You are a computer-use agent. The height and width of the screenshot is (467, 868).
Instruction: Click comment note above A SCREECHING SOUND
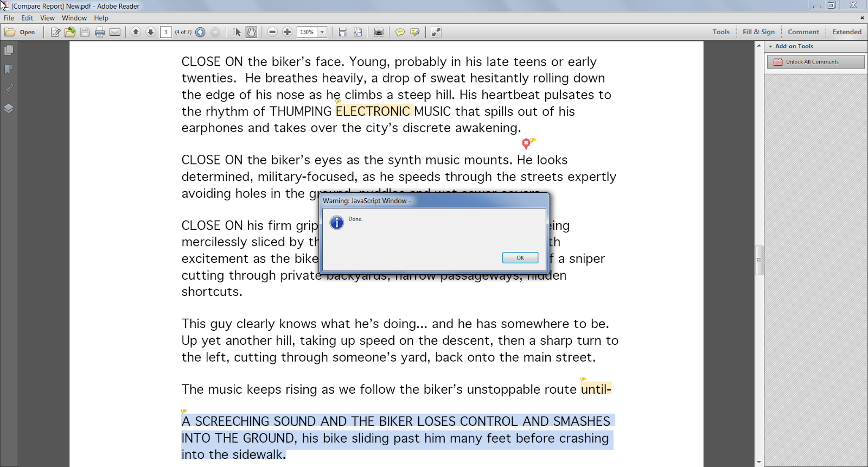[184, 411]
